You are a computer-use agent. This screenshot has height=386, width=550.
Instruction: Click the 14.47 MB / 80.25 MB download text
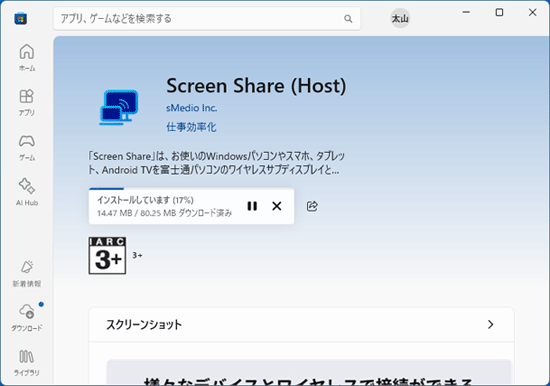(x=165, y=213)
